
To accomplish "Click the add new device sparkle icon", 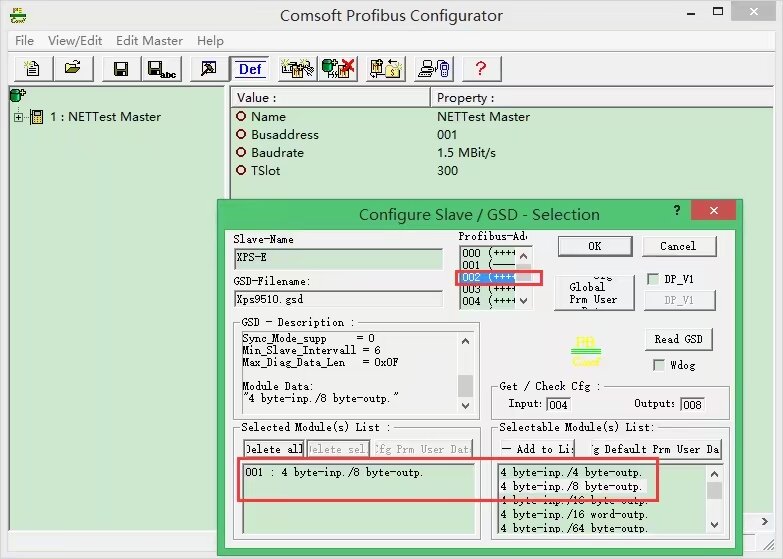I will click(298, 68).
